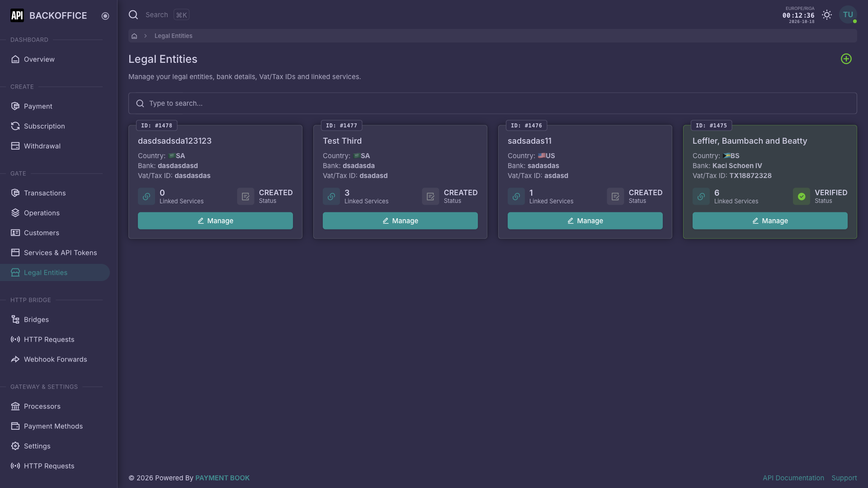Open the global Search bar
Image resolution: width=868 pixels, height=488 pixels.
point(159,15)
